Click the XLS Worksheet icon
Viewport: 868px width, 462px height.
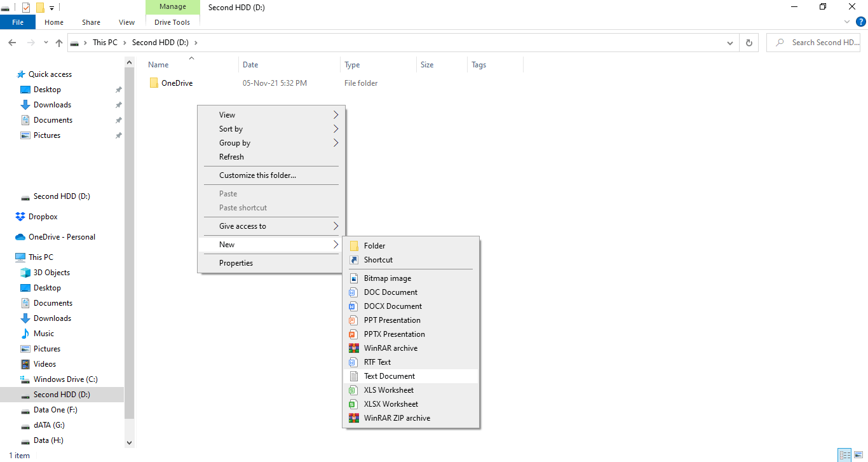pos(354,390)
